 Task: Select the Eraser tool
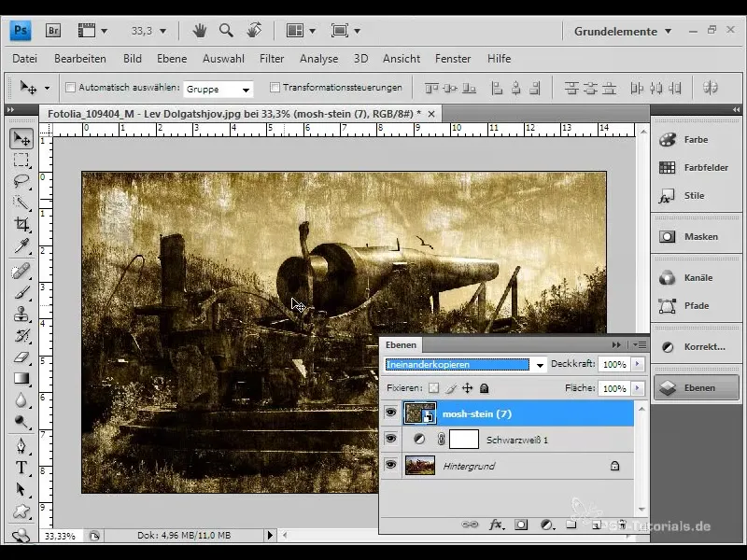click(x=21, y=357)
